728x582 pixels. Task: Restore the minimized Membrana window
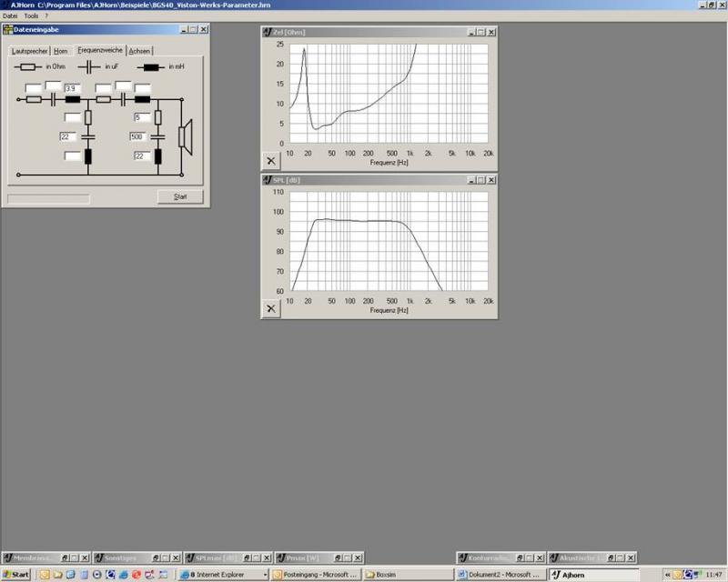(x=63, y=557)
